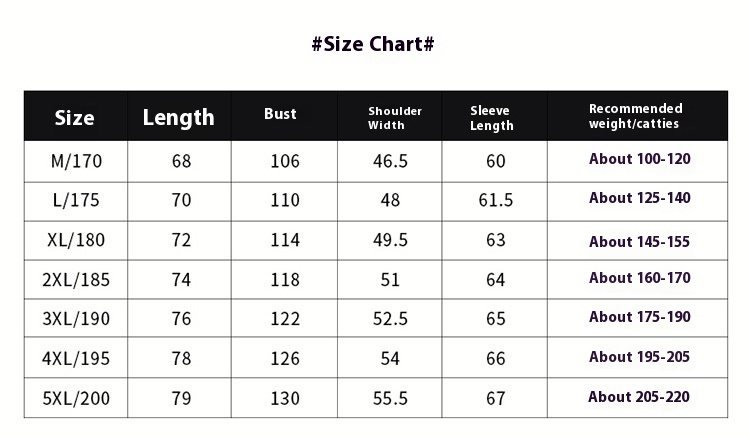Select the 130 bust value
The width and height of the screenshot is (750, 442).
click(285, 398)
